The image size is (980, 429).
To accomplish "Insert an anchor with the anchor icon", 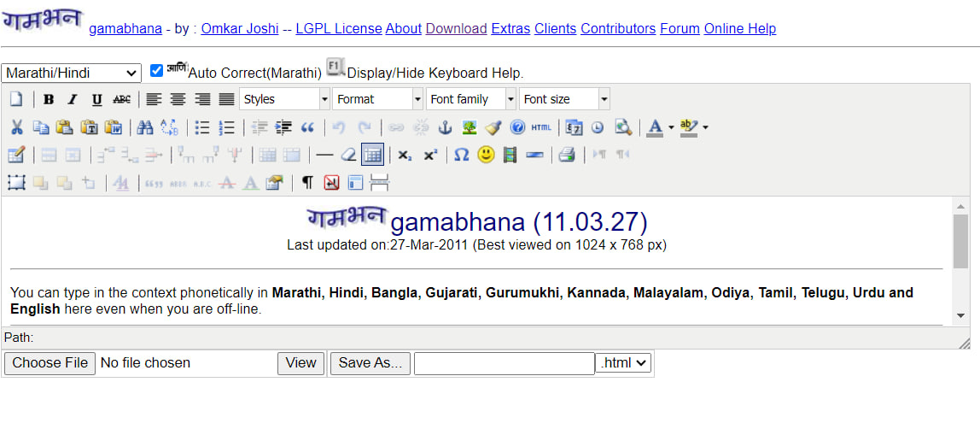I will point(445,127).
